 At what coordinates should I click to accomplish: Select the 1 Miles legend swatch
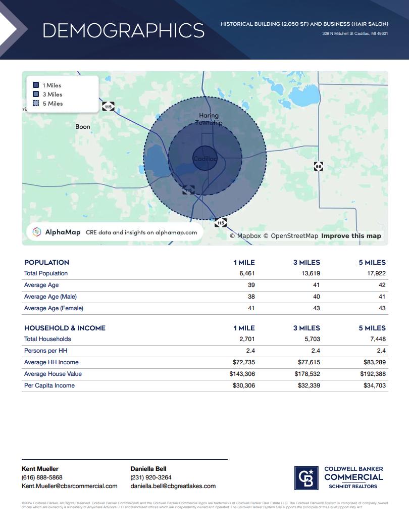point(36,85)
